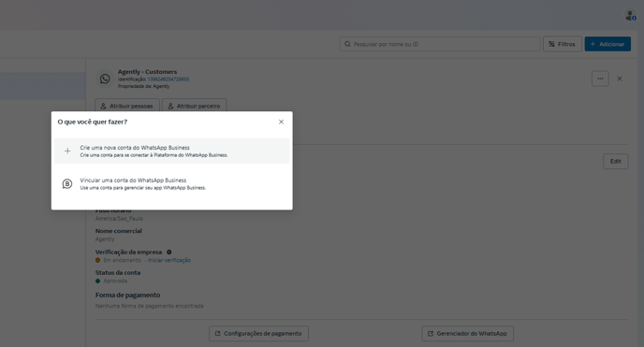Screen dimensions: 644x347
Task: Click Atribuir parceiro button
Action: tap(195, 106)
